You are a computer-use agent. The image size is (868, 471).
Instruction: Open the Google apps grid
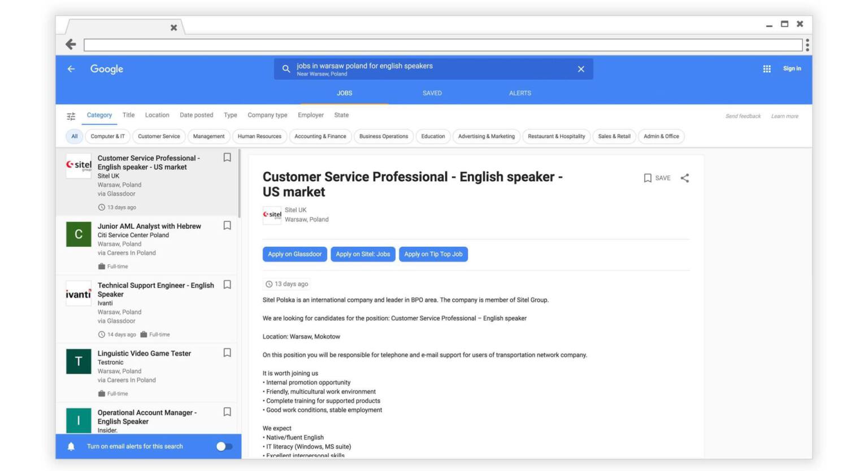click(767, 69)
